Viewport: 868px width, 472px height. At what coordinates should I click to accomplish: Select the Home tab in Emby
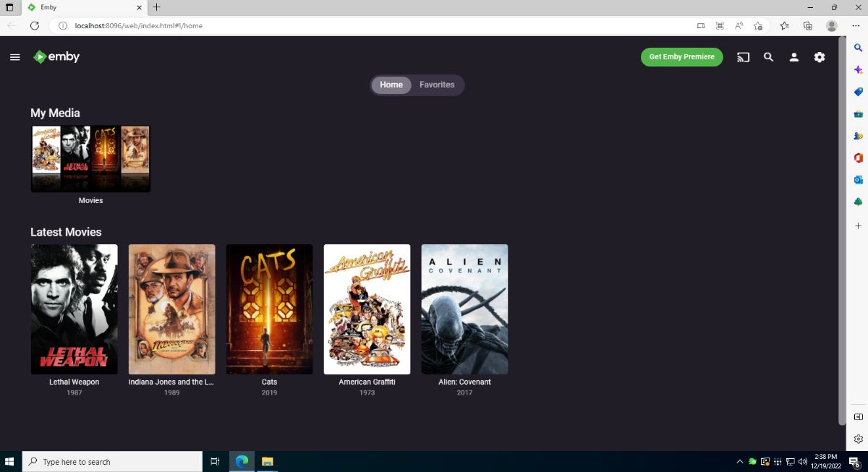pyautogui.click(x=391, y=85)
